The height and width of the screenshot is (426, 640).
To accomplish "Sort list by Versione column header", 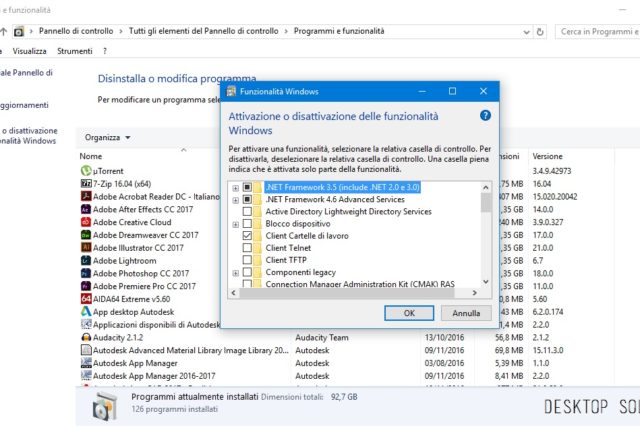I will pyautogui.click(x=547, y=156).
